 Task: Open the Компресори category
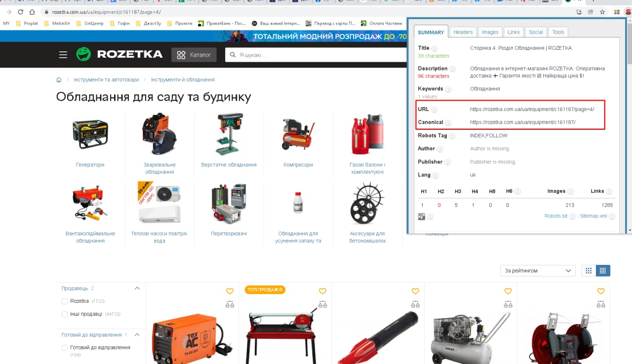coord(298,165)
